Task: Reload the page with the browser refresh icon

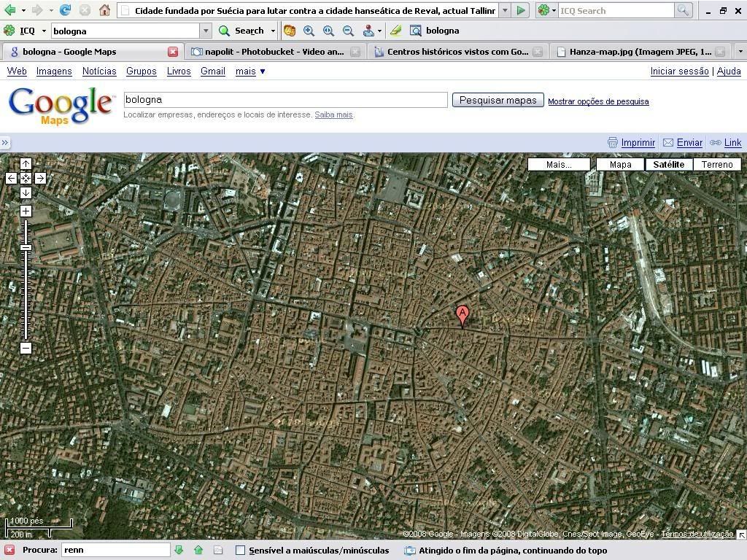Action: (x=65, y=10)
